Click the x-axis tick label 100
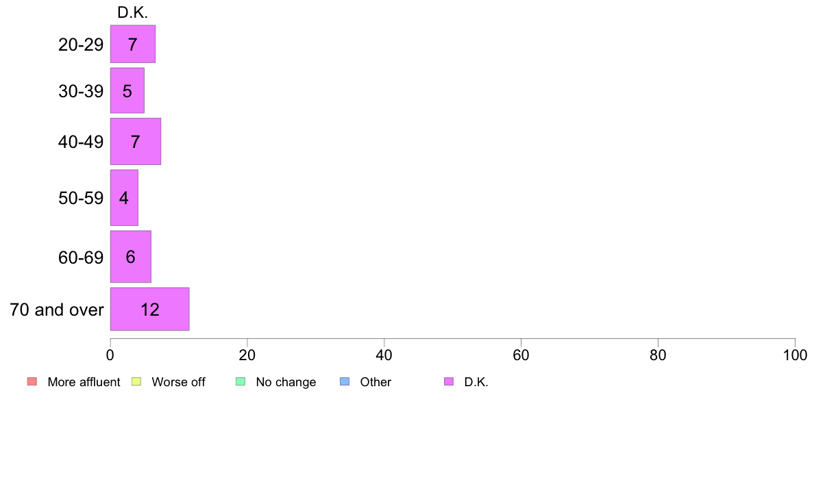This screenshot has width=814, height=504. pyautogui.click(x=795, y=355)
